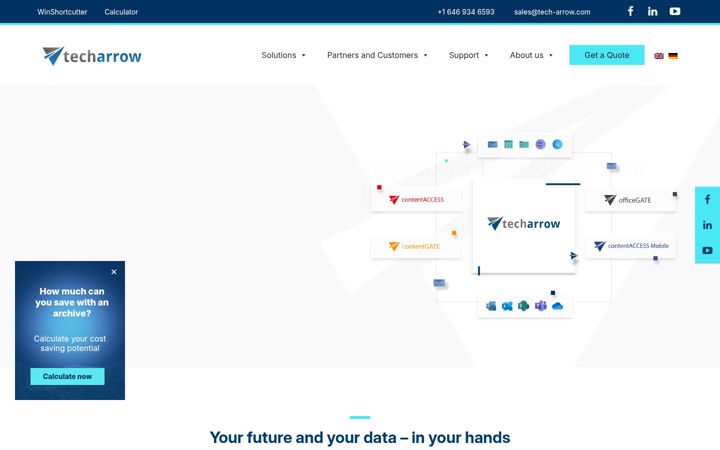Open Facebook icon in top bar

[630, 11]
